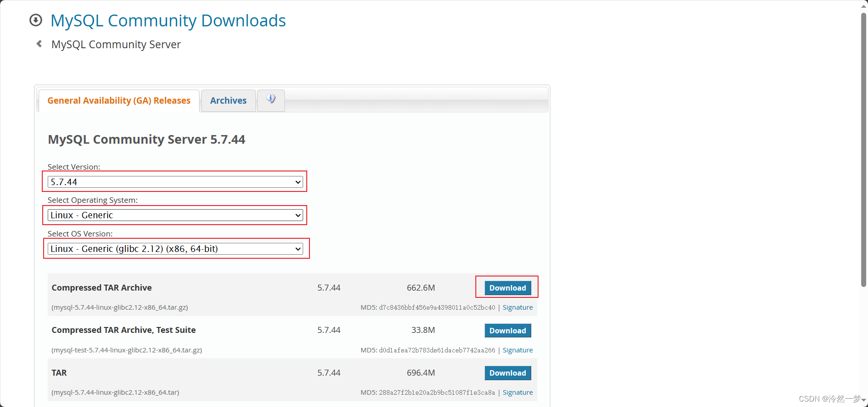Click the 696.4M size value
Image resolution: width=868 pixels, height=407 pixels.
click(x=421, y=373)
